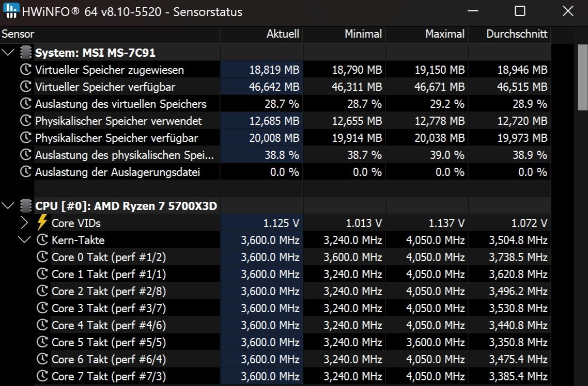Click the vertical scrollbar thumb

(582, 77)
